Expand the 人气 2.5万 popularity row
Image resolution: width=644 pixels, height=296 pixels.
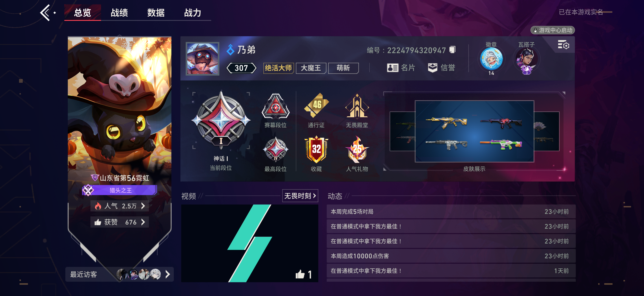pos(119,206)
